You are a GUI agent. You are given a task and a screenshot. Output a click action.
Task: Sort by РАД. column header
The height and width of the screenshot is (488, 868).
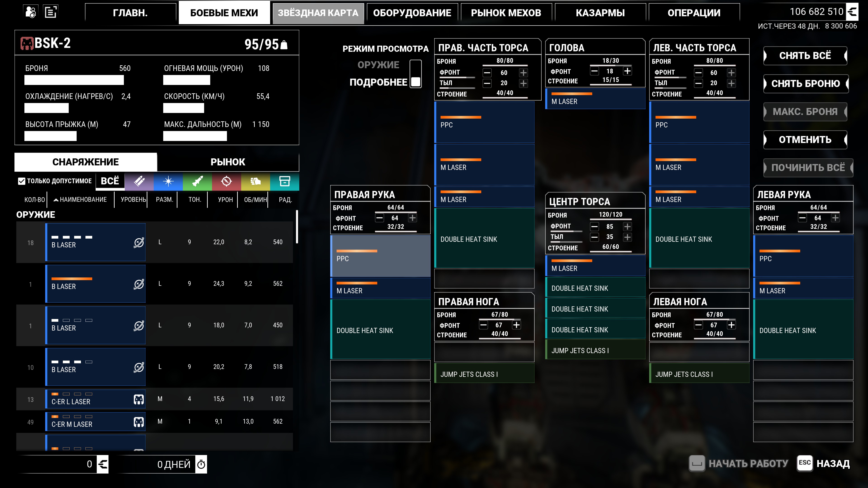coord(285,200)
